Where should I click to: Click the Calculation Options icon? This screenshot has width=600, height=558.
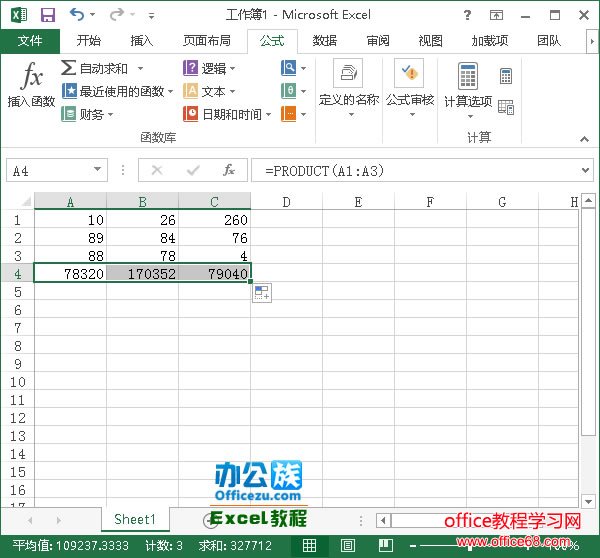click(468, 76)
